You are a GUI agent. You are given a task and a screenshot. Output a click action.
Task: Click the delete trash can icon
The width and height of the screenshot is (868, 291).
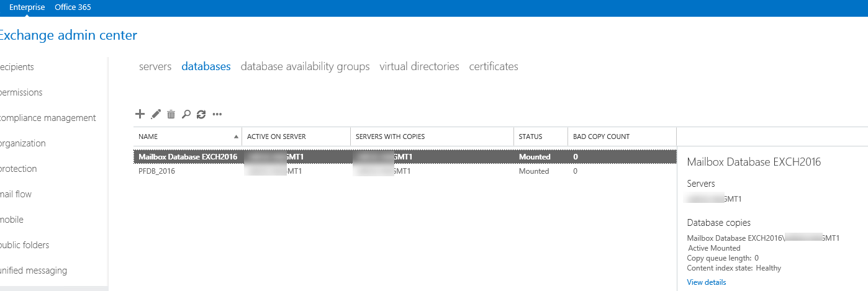(171, 114)
